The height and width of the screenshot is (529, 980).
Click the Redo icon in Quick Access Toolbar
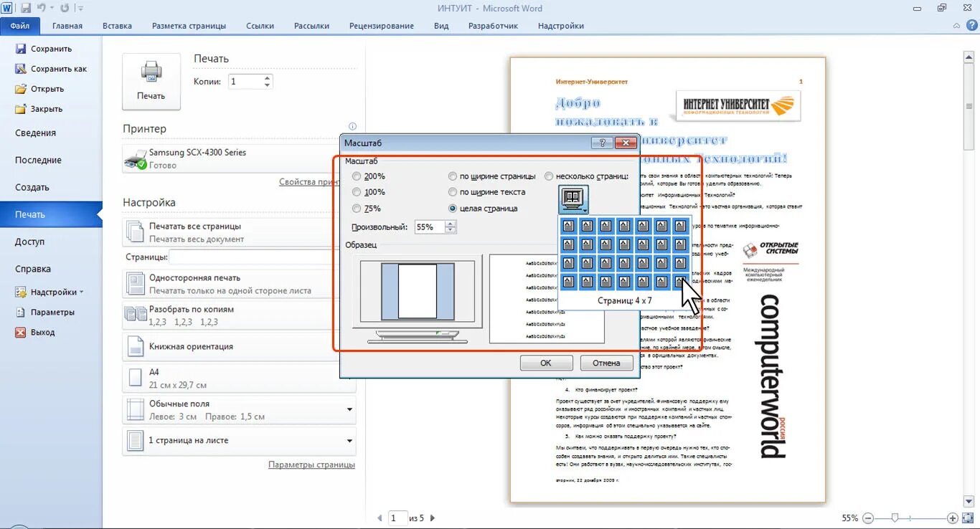click(65, 8)
